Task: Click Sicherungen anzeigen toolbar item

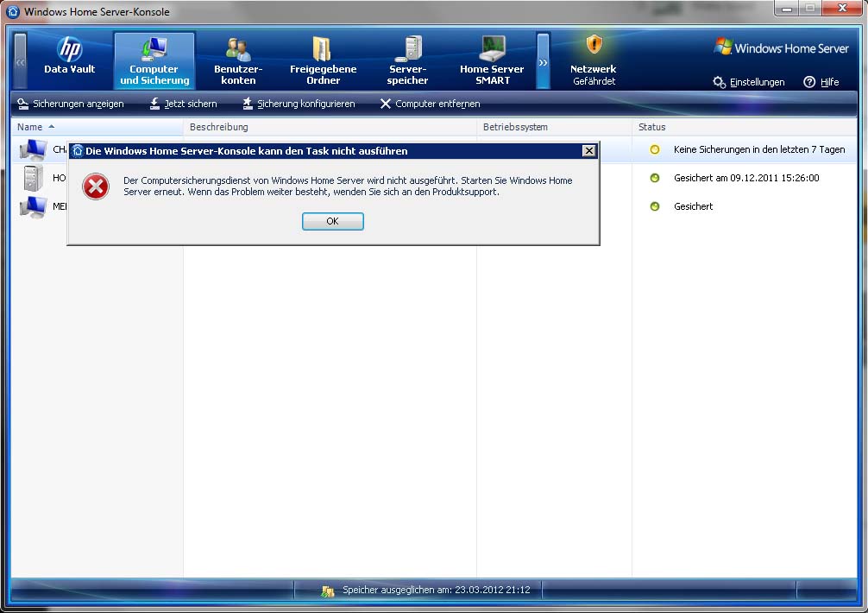Action: tap(70, 104)
